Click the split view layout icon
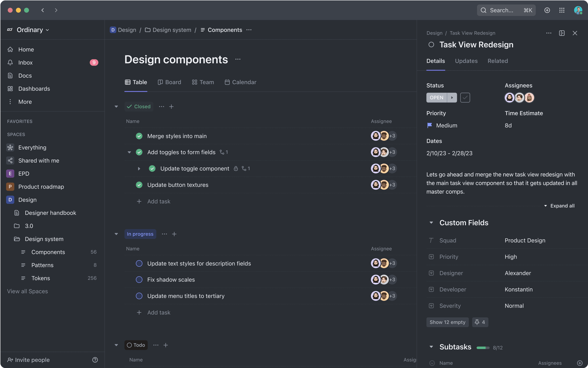The width and height of the screenshot is (588, 368). (561, 33)
